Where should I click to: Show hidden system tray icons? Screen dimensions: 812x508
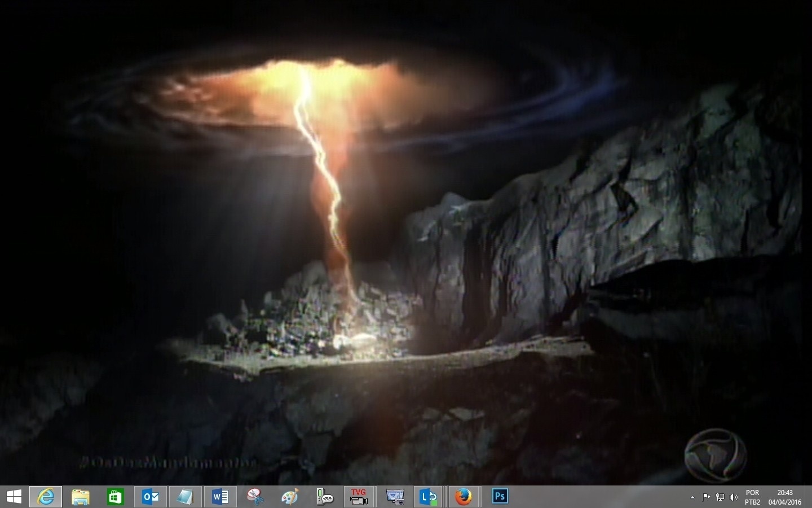tap(692, 497)
